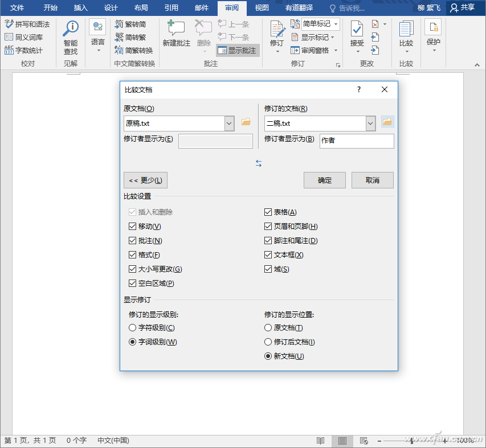Uncheck White space (空白区域) checkbox
Image resolution: width=486 pixels, height=448 pixels.
click(x=132, y=283)
